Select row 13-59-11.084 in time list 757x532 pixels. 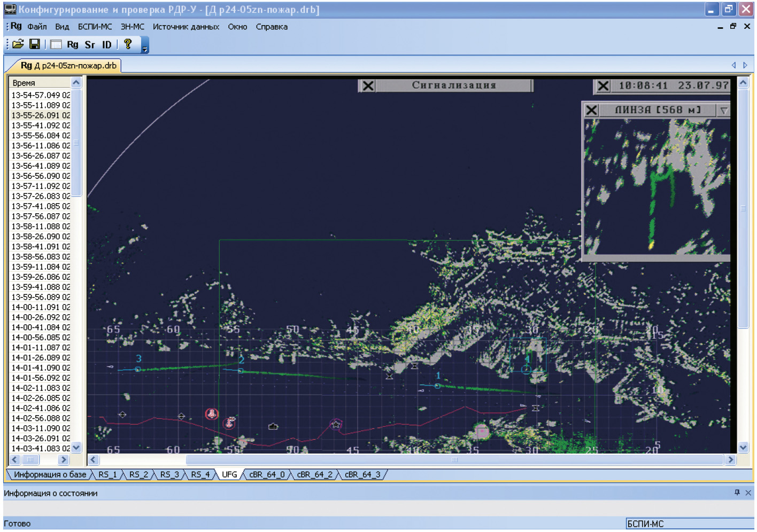[41, 267]
